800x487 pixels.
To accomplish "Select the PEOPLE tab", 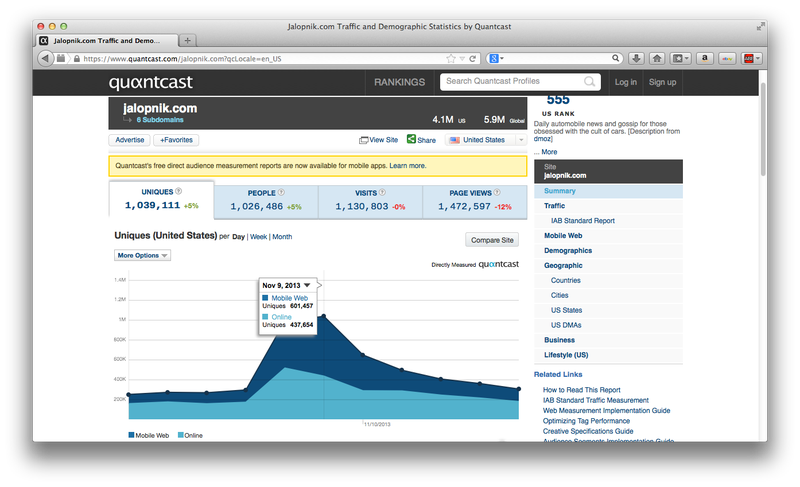I will [x=266, y=200].
